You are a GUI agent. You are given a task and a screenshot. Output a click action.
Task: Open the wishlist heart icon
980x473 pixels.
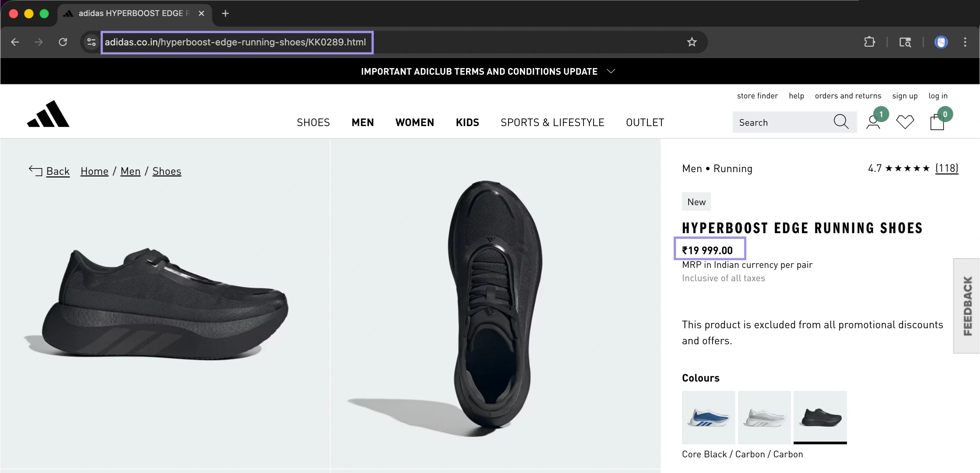(x=905, y=122)
